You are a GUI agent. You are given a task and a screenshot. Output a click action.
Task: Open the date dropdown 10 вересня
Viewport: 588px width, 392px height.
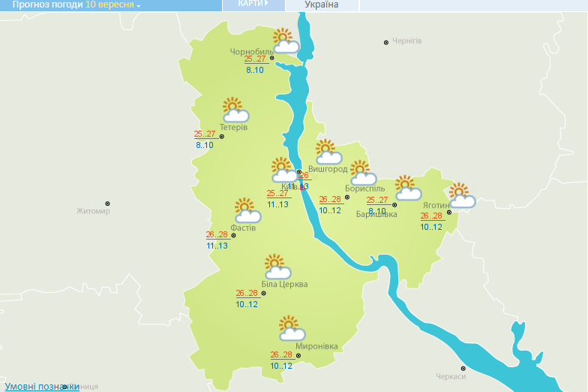point(113,5)
